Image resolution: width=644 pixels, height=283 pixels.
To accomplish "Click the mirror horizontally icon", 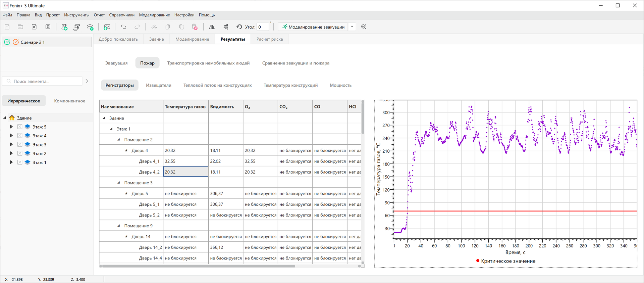I will click(212, 27).
